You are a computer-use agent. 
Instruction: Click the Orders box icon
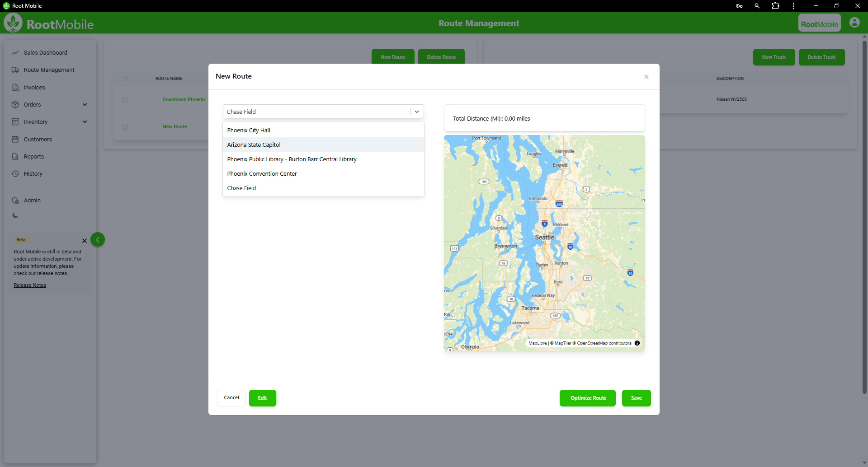(15, 105)
